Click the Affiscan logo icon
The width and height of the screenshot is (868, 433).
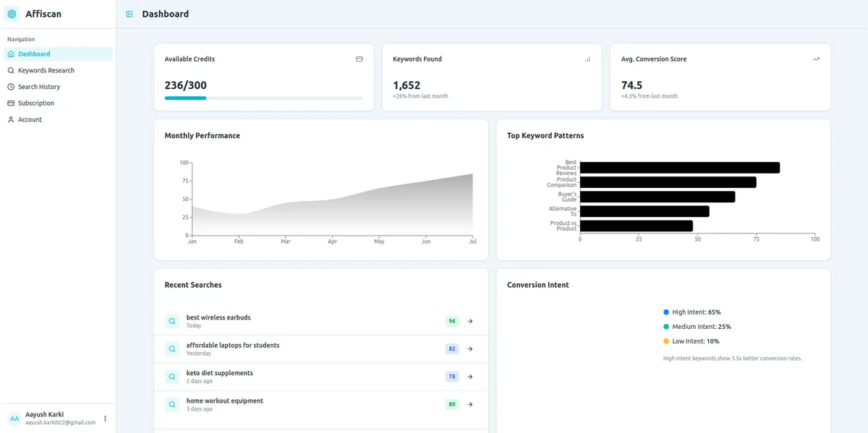click(10, 13)
